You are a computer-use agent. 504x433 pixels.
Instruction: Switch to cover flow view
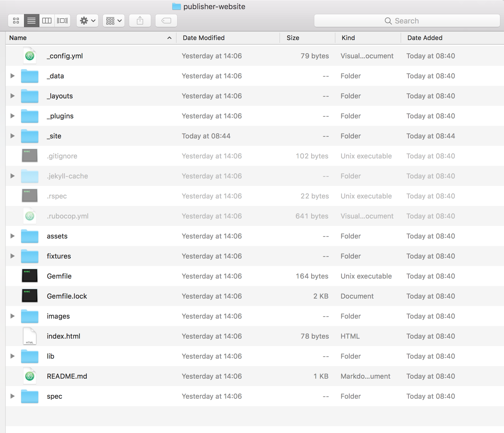(x=62, y=21)
